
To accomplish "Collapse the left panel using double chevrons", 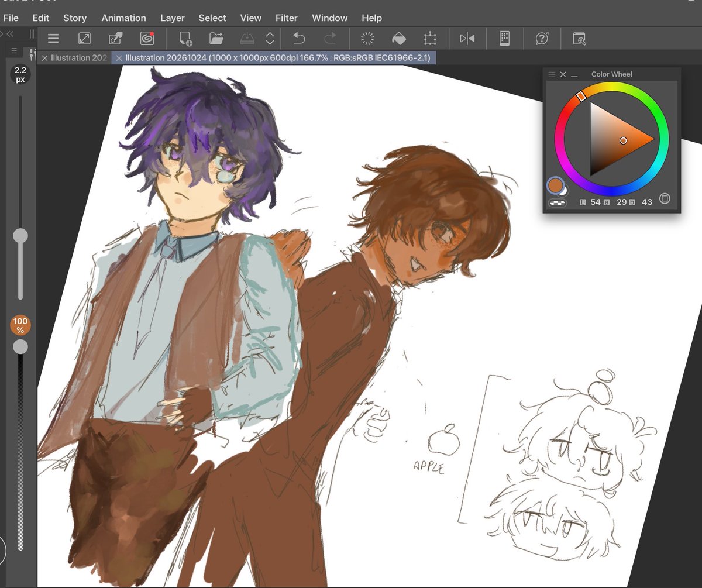I will click(10, 35).
